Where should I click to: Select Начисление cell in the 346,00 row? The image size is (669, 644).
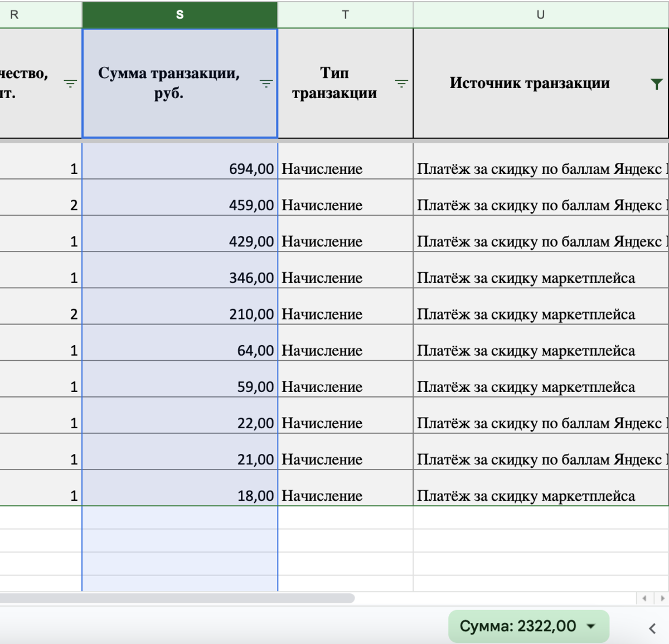pos(345,270)
